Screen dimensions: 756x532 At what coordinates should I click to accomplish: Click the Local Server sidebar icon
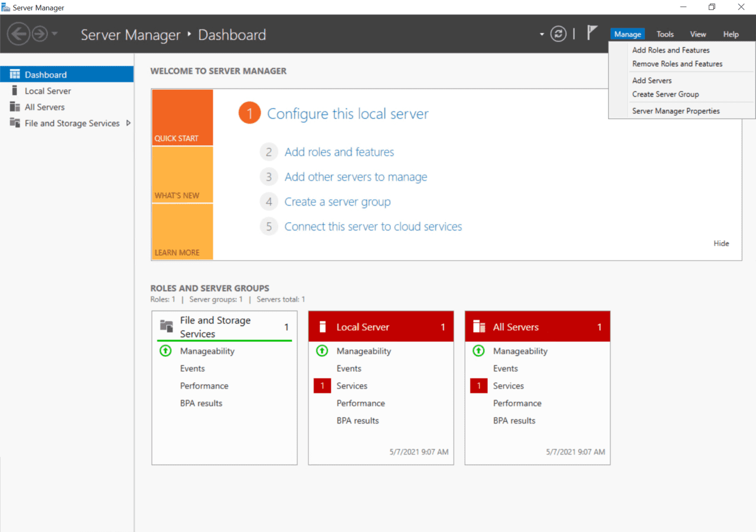[x=15, y=90]
